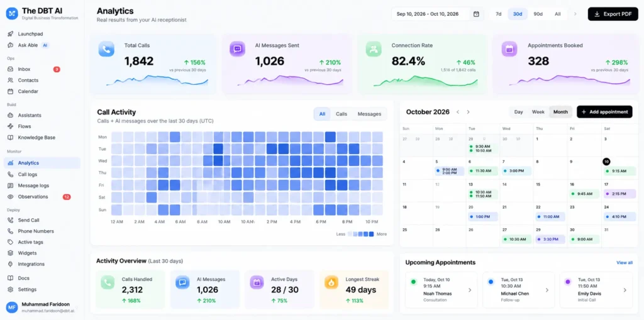Open the 3:30 PM event on Oct 29
Image resolution: width=644 pixels, height=320 pixels.
pos(550,239)
